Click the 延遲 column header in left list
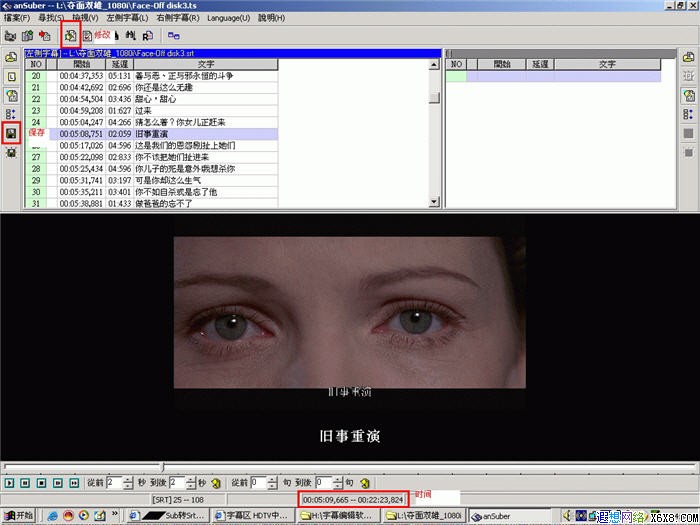This screenshot has width=700, height=525. point(120,64)
